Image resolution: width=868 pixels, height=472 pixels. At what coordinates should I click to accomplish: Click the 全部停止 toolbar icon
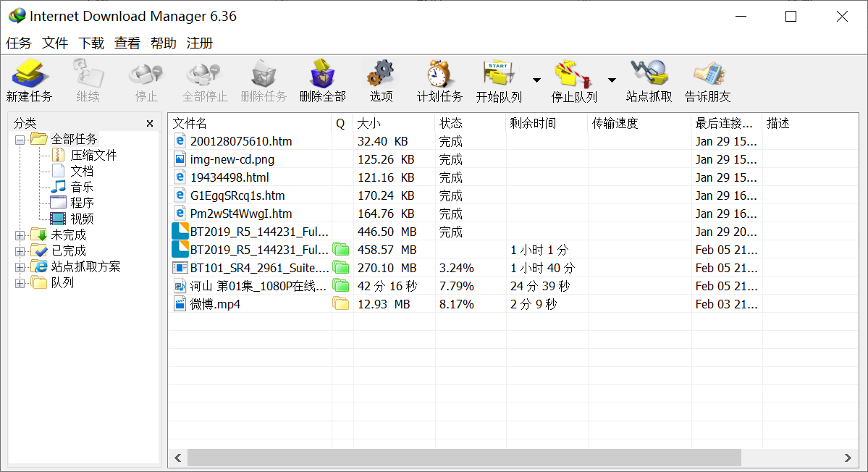204,74
